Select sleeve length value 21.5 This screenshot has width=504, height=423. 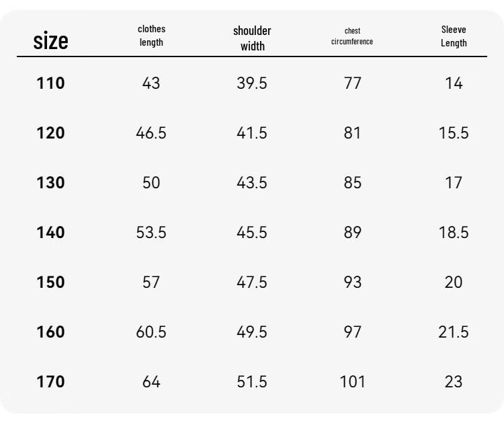[x=454, y=332]
